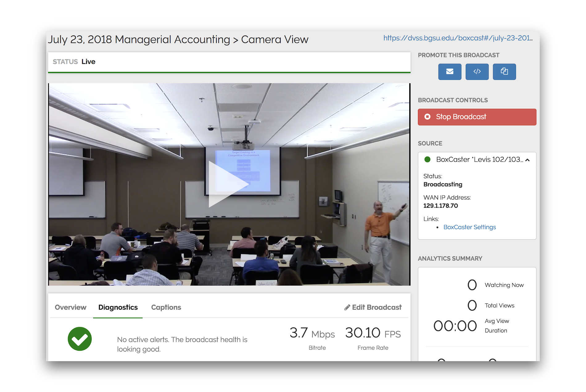Click the copy link icon
586x392 pixels.
pyautogui.click(x=504, y=72)
